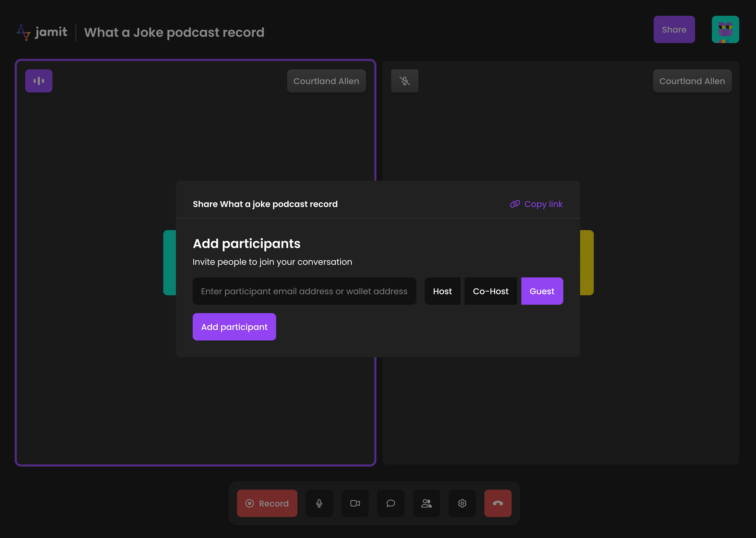Mute the microphone from the bottom toolbar

319,503
